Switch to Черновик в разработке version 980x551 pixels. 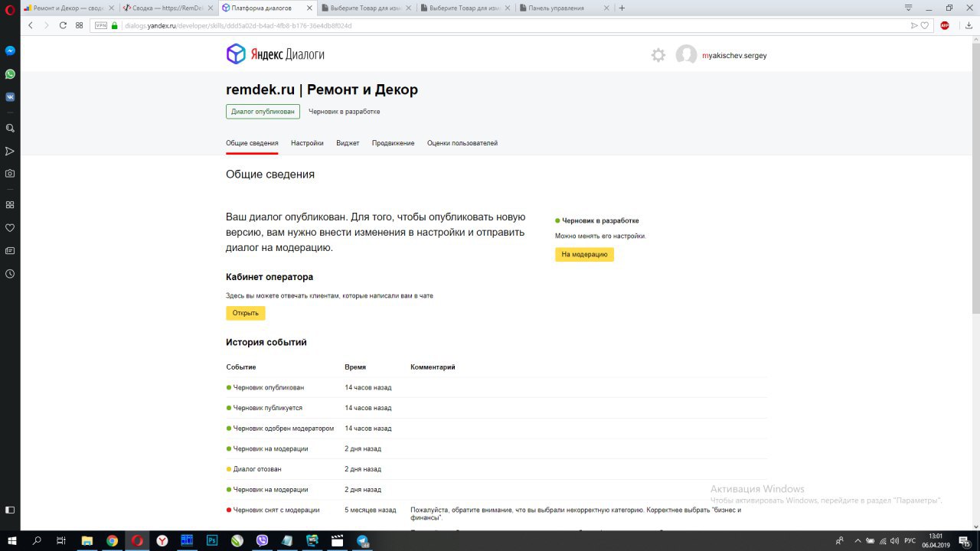coord(344,112)
